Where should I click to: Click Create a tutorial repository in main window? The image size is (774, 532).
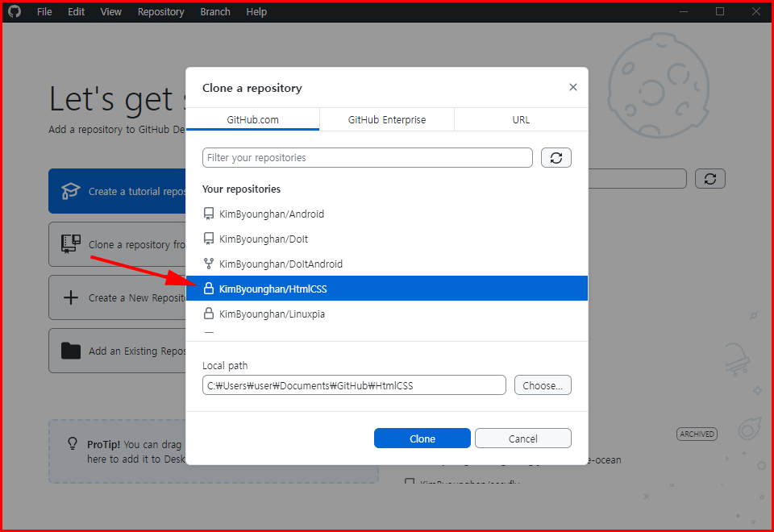click(118, 191)
